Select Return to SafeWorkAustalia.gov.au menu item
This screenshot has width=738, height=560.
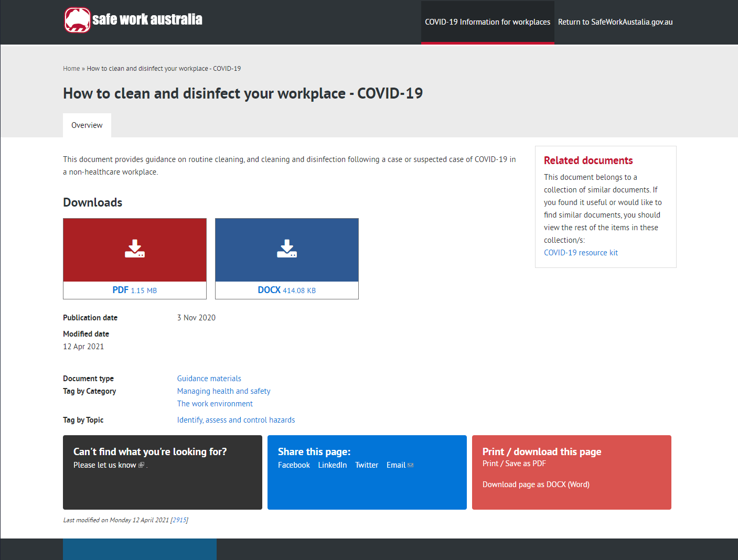pyautogui.click(x=615, y=22)
